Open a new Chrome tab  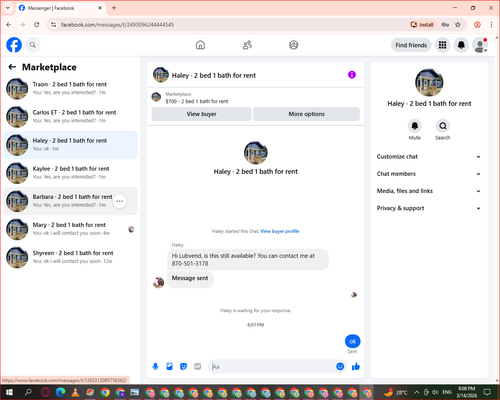[x=114, y=8]
